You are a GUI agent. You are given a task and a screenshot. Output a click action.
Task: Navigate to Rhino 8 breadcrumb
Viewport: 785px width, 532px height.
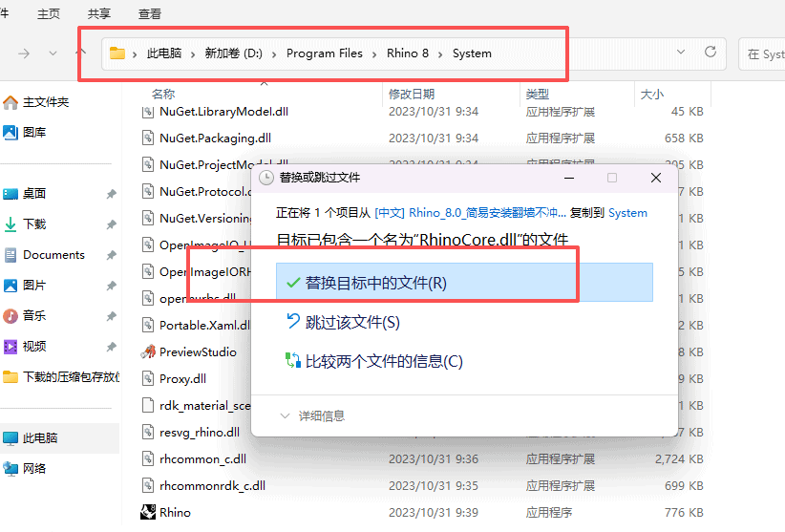[x=408, y=53]
